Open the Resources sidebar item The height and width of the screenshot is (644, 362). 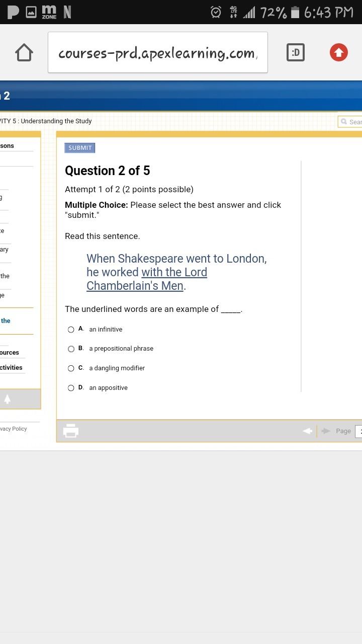(x=10, y=353)
